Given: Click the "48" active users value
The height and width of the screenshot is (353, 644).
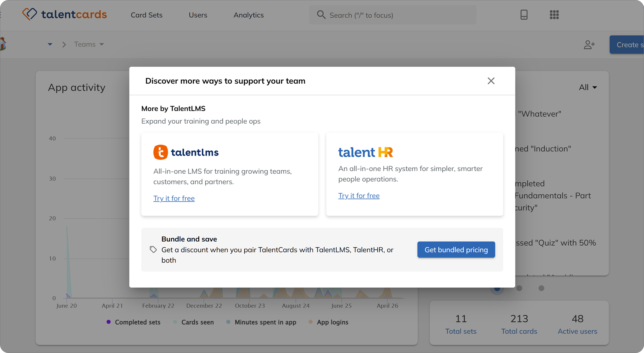Looking at the screenshot, I should pyautogui.click(x=577, y=319).
